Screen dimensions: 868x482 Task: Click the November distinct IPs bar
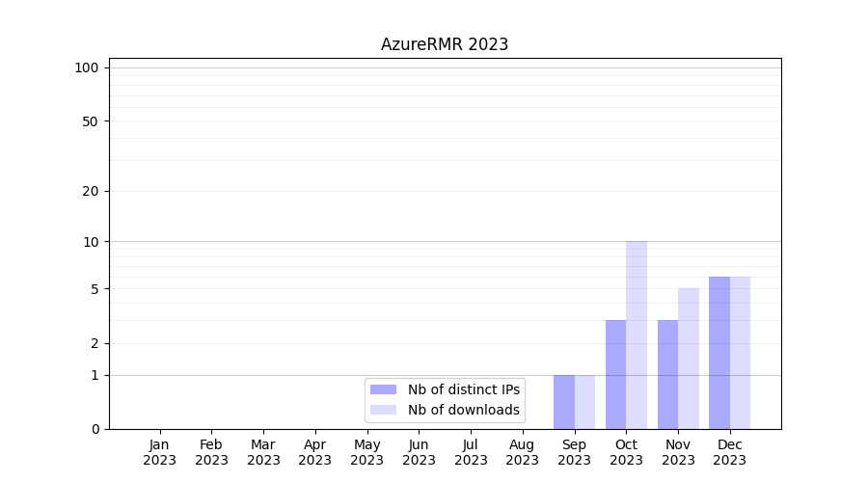(667, 374)
